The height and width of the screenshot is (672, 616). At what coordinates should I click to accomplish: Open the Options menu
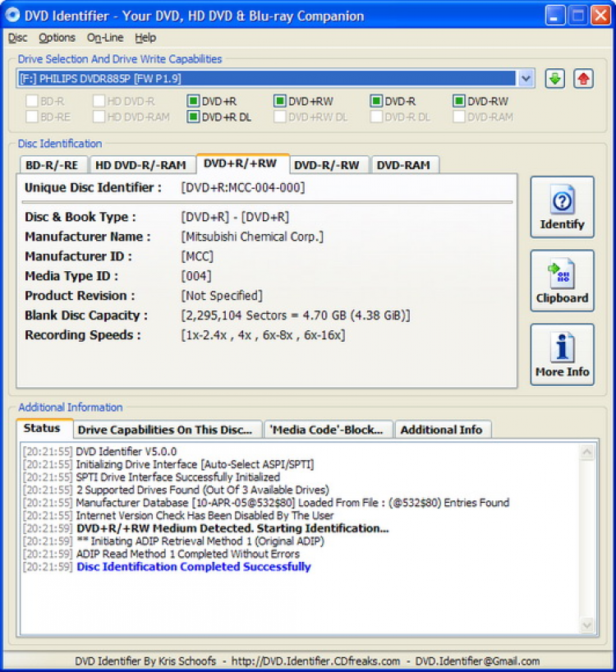57,38
